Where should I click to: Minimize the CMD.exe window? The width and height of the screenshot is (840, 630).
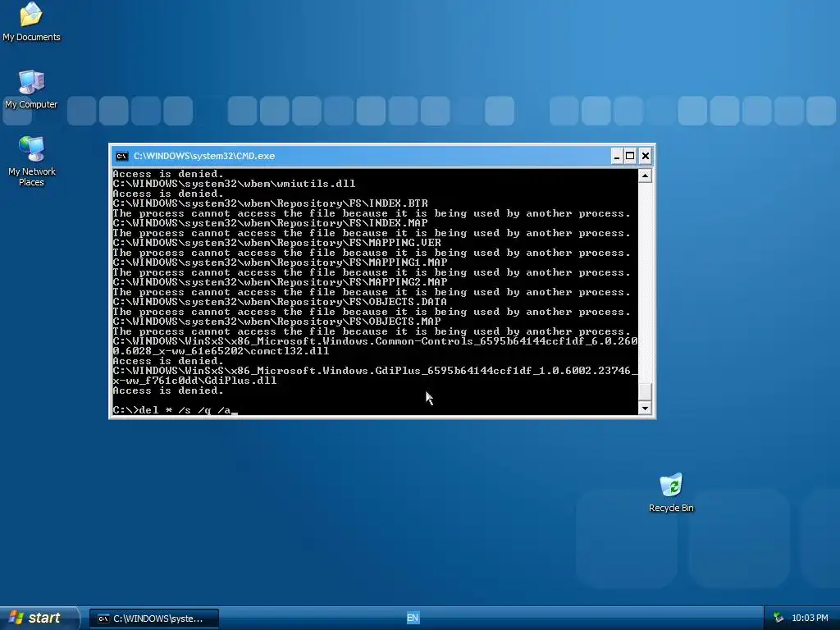tap(617, 156)
